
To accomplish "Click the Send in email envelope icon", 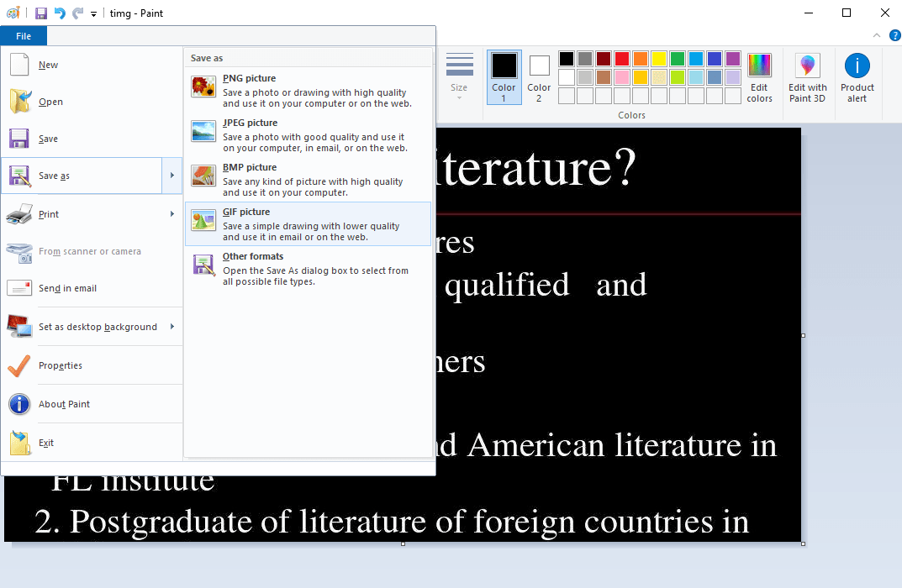I will (x=19, y=287).
